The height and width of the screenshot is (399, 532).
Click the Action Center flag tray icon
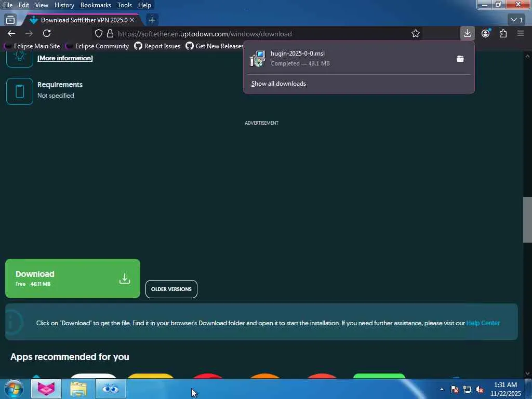(x=455, y=389)
